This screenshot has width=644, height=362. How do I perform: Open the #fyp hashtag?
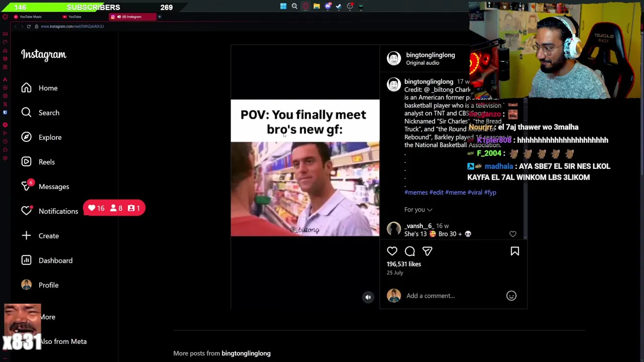click(x=490, y=192)
